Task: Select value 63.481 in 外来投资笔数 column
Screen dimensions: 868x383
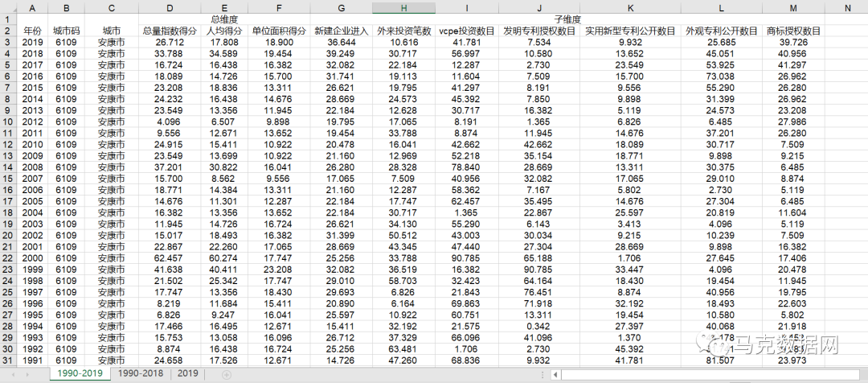Action: (x=403, y=348)
